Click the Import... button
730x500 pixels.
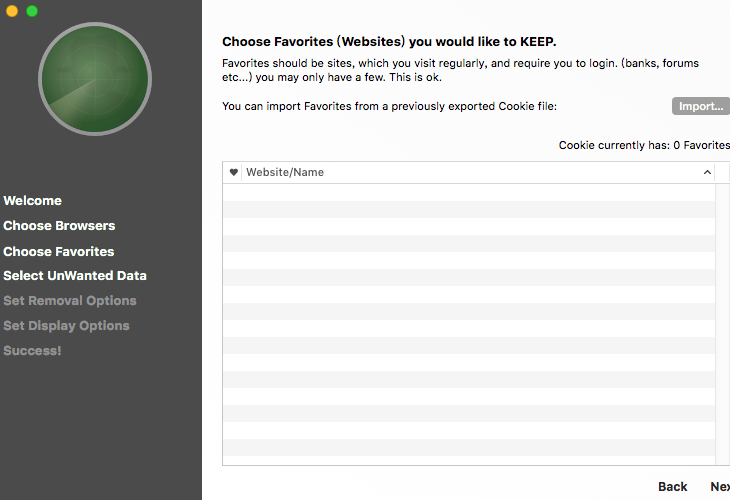pos(701,106)
